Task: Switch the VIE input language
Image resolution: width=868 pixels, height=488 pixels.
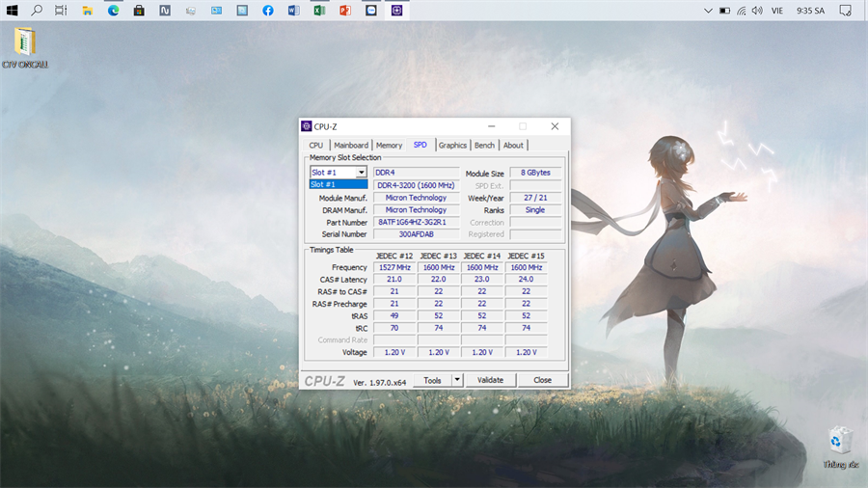Action: coord(777,11)
